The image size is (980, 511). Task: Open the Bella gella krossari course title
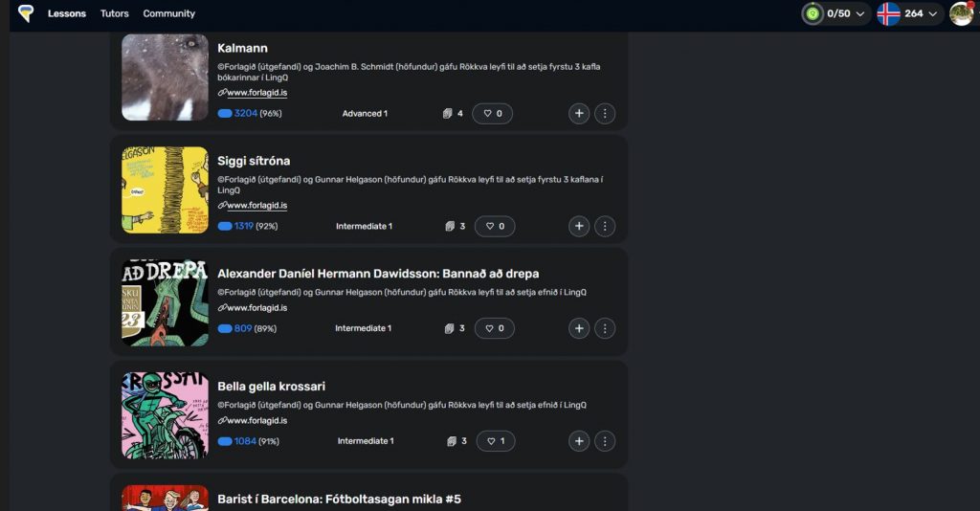pos(271,386)
